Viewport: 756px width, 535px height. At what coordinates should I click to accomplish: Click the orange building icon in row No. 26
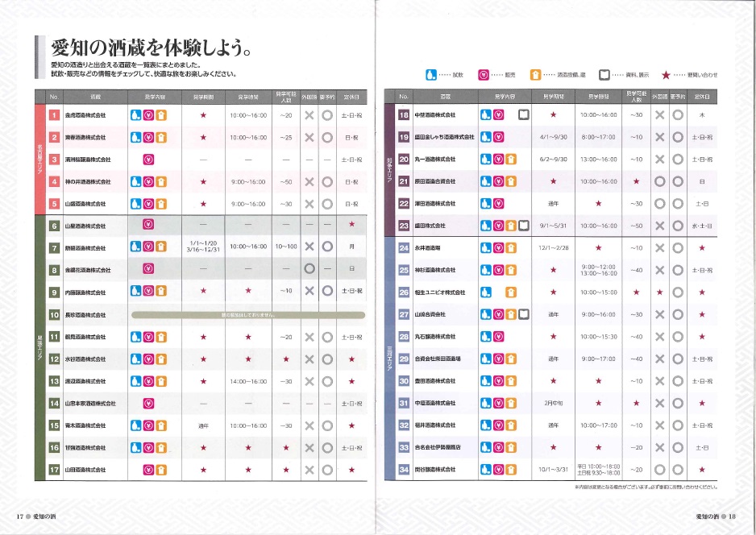click(x=511, y=292)
